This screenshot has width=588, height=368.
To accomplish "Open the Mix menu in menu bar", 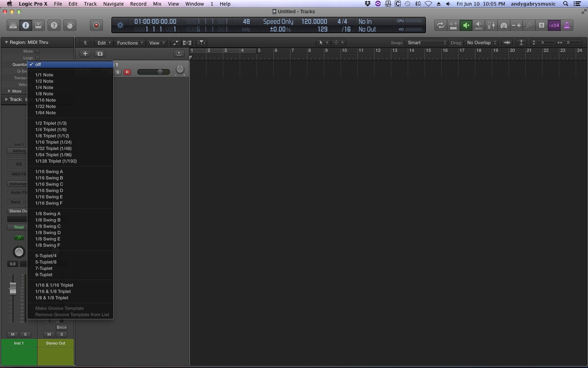I will (157, 4).
